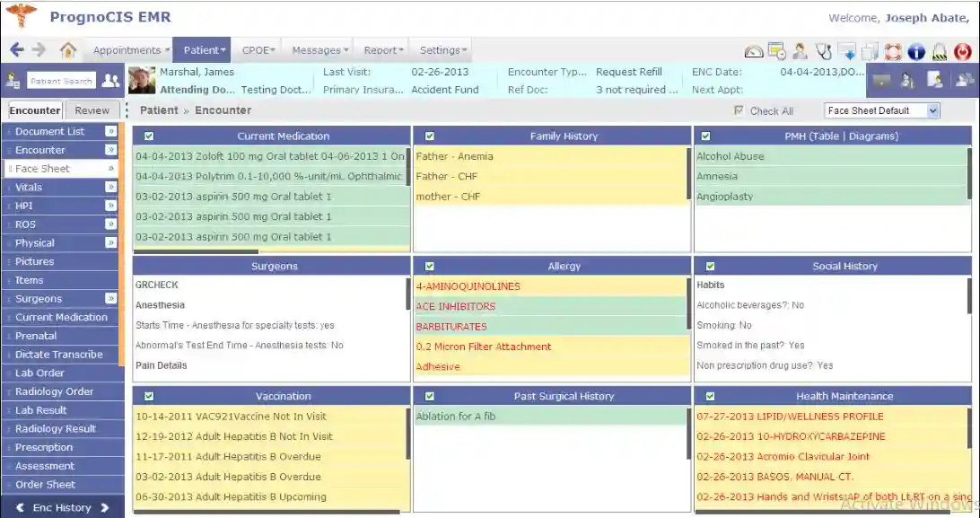The height and width of the screenshot is (518, 980).
Task: Click the patient search people icon
Action: [110, 80]
